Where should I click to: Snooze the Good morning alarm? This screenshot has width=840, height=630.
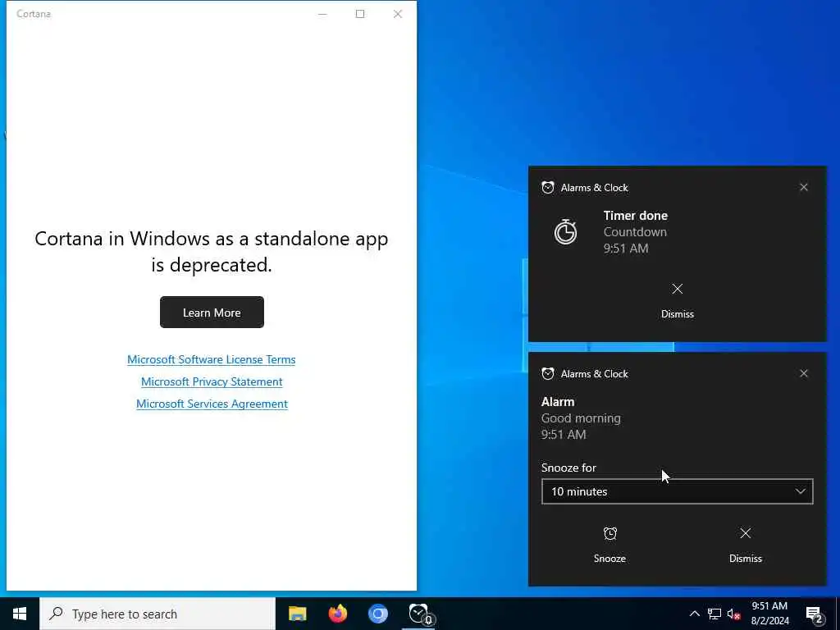[609, 545]
